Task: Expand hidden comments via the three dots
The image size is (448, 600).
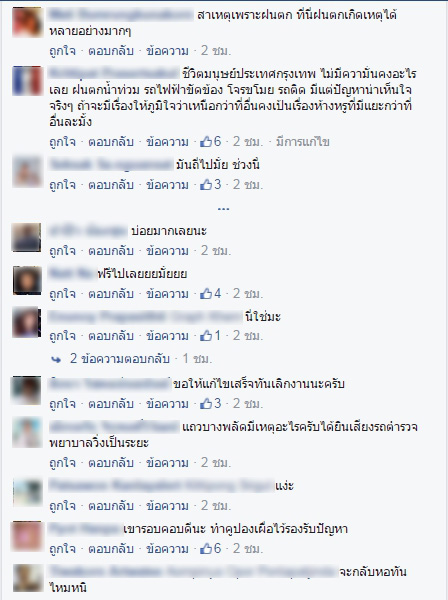Action: (223, 209)
